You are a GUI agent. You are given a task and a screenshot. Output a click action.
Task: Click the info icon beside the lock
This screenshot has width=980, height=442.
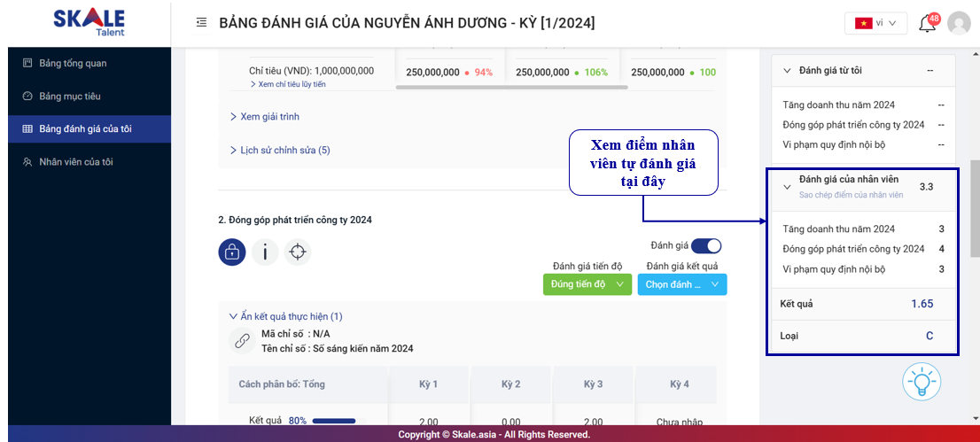(x=265, y=252)
